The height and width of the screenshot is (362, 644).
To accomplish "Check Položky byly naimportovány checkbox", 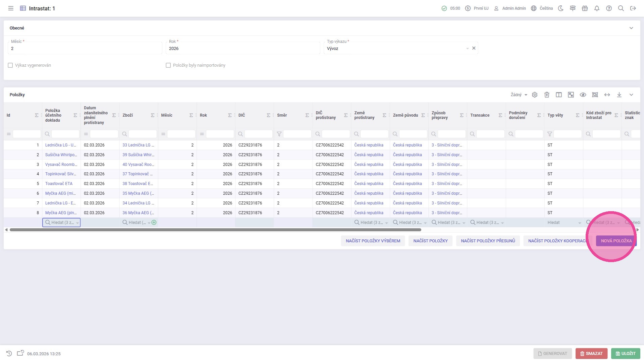I will 168,65.
